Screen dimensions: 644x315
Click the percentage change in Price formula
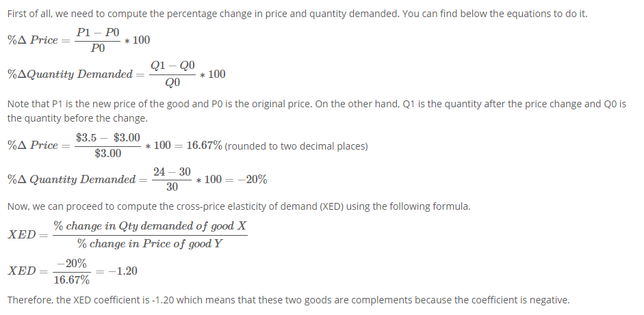(x=79, y=40)
